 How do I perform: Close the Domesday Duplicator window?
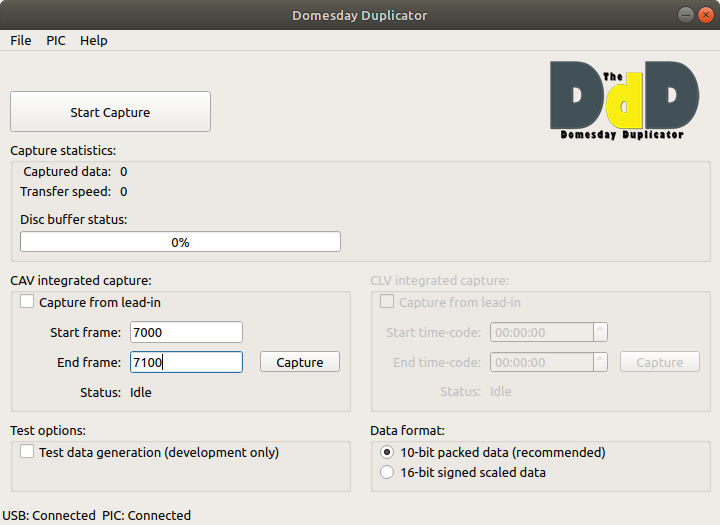(705, 15)
